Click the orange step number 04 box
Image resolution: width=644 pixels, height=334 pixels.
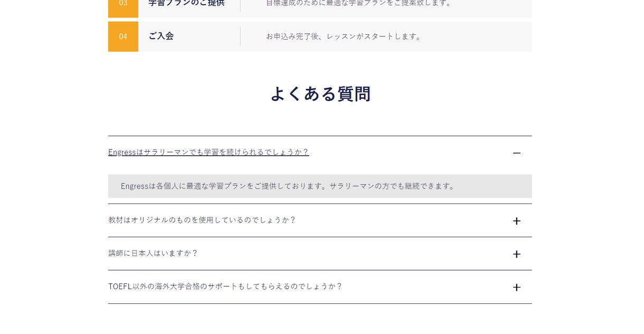123,36
